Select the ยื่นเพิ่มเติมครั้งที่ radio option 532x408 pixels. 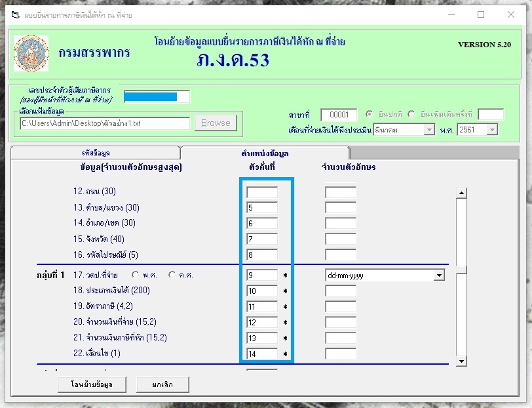pyautogui.click(x=411, y=114)
